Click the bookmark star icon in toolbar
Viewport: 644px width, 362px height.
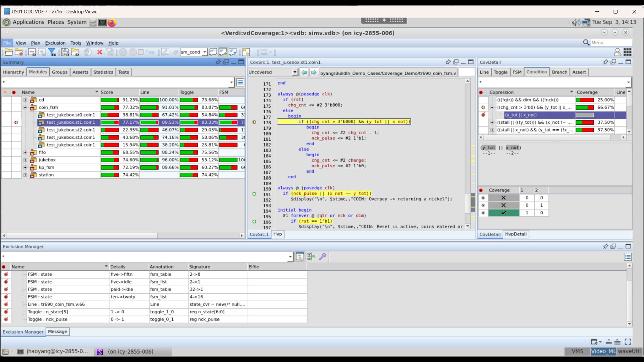tap(246, 52)
